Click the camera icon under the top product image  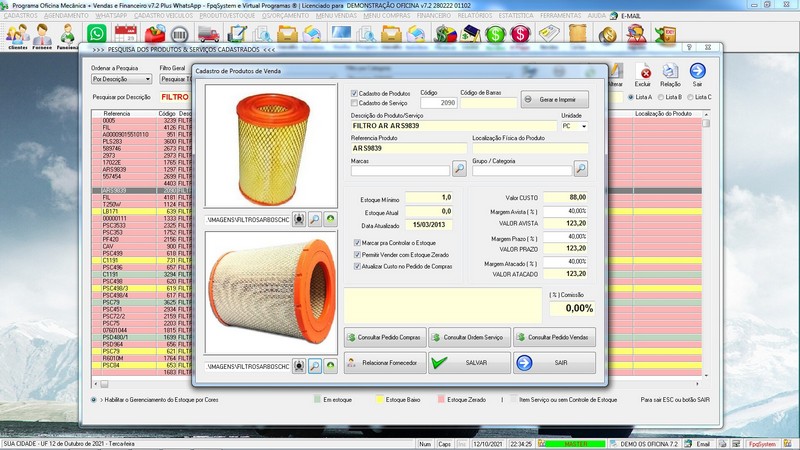[x=298, y=218]
